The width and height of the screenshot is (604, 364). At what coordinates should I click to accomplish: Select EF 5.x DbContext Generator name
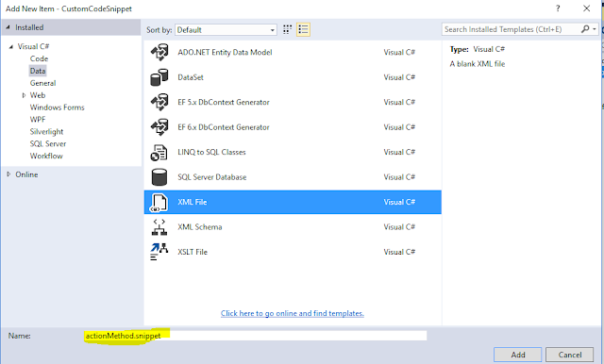point(224,103)
